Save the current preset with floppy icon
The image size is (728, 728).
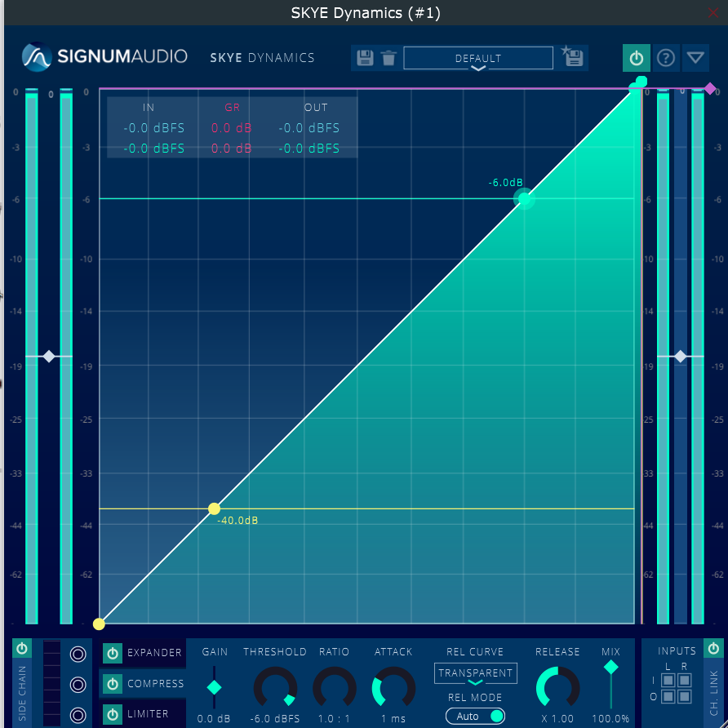point(365,58)
